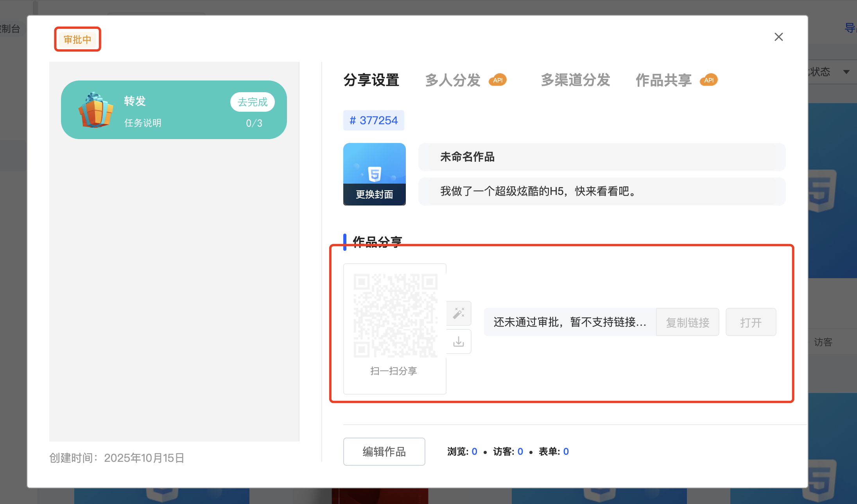Screen dimensions: 857x504
Task: Click the gift box icon on task card
Action: point(95,110)
